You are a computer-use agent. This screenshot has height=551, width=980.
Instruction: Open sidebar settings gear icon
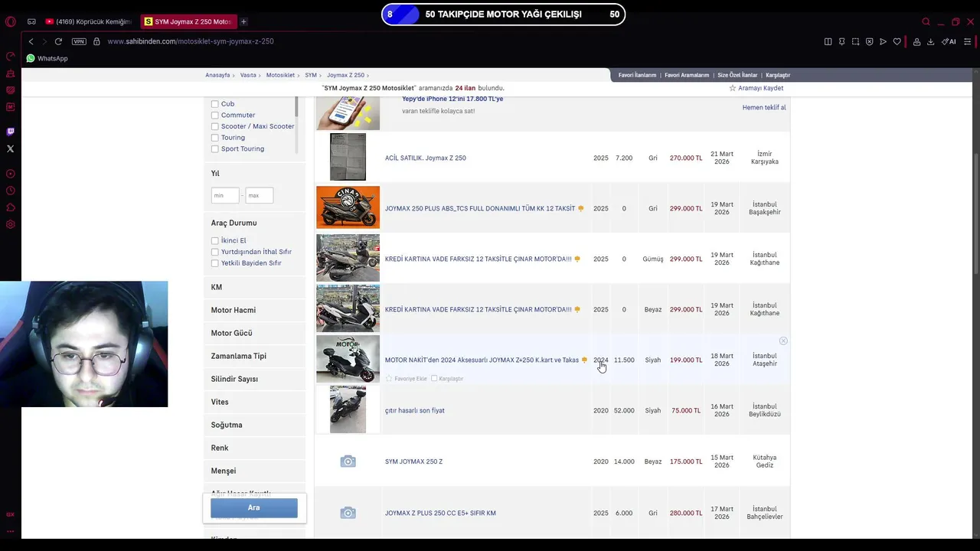click(x=11, y=224)
